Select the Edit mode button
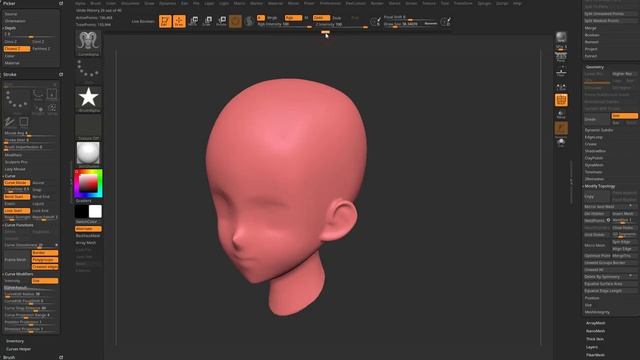 [x=165, y=21]
